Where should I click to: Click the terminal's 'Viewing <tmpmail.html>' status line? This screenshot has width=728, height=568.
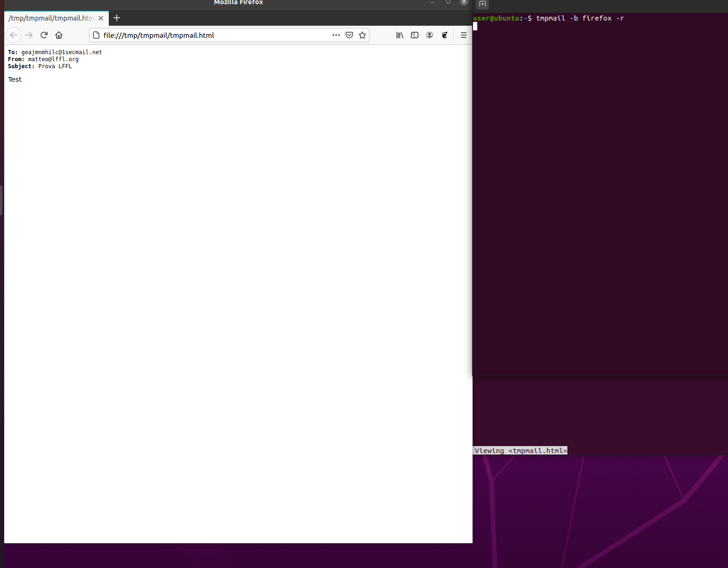coord(520,451)
